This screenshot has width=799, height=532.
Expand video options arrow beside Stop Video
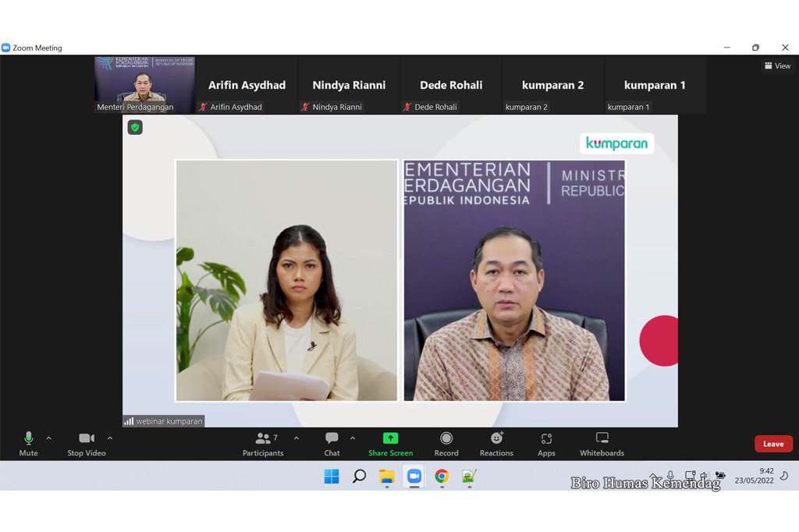point(110,438)
